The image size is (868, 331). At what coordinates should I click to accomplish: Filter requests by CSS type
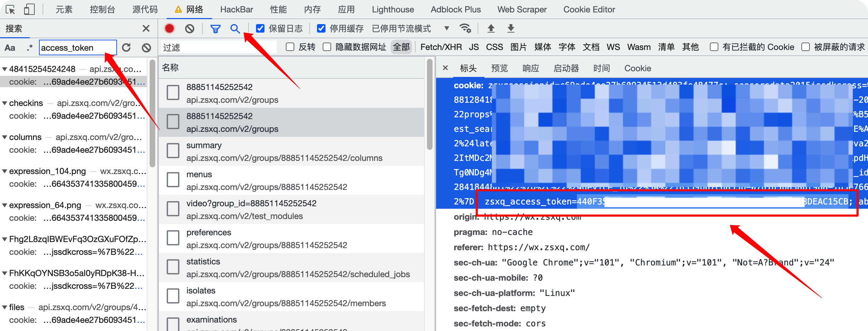494,47
